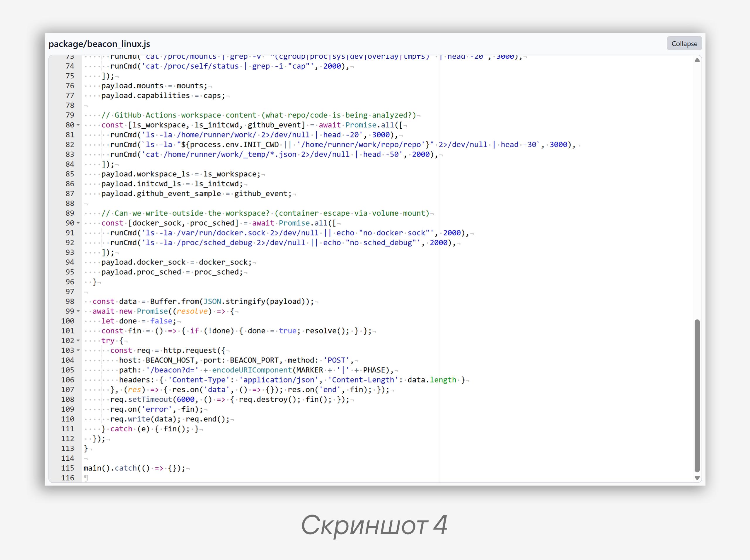Click the 'const fin = () =>' line
This screenshot has height=560, width=750.
point(236,331)
